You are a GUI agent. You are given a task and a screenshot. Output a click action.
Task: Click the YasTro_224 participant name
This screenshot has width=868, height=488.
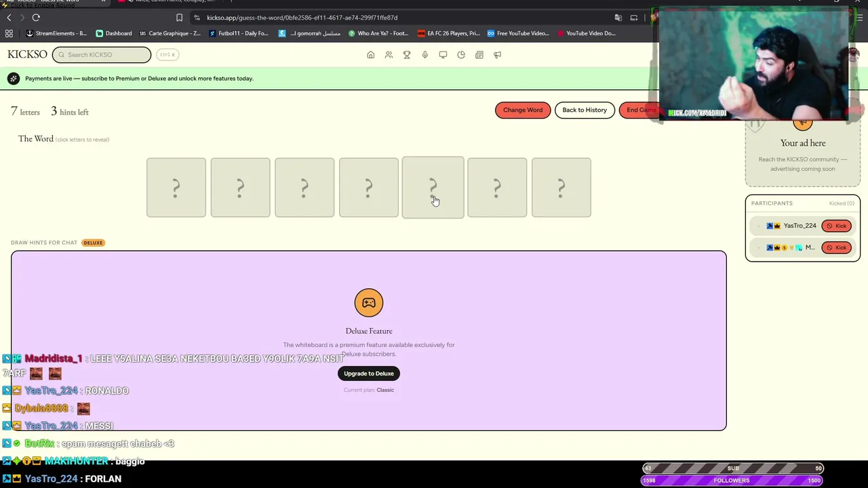click(x=800, y=226)
